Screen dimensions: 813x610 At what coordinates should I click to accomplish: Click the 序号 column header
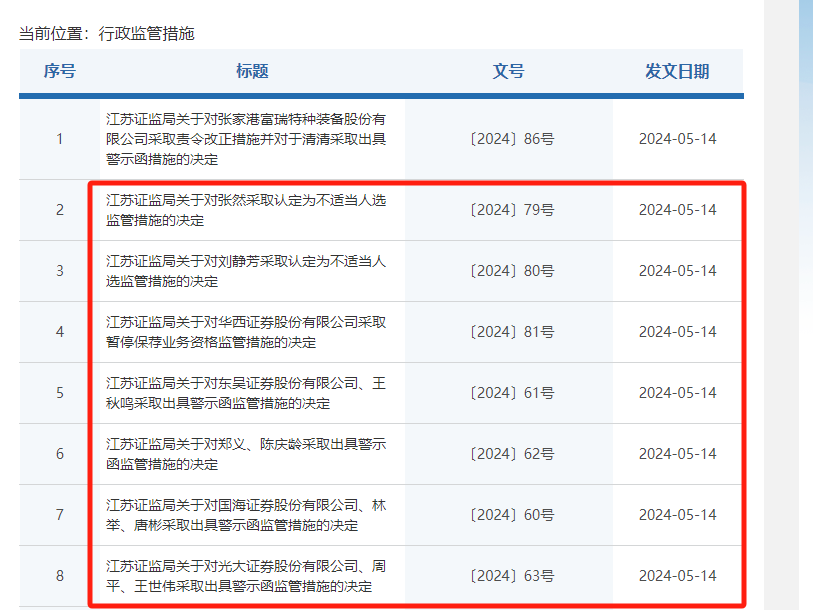60,71
